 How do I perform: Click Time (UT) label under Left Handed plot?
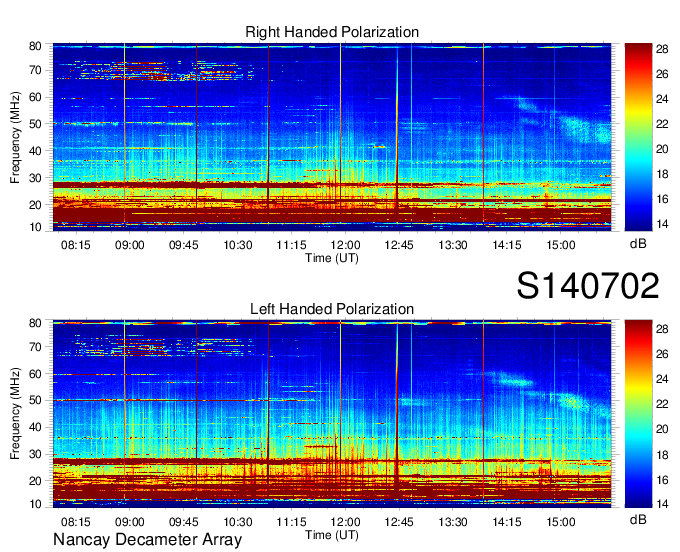pos(332,535)
